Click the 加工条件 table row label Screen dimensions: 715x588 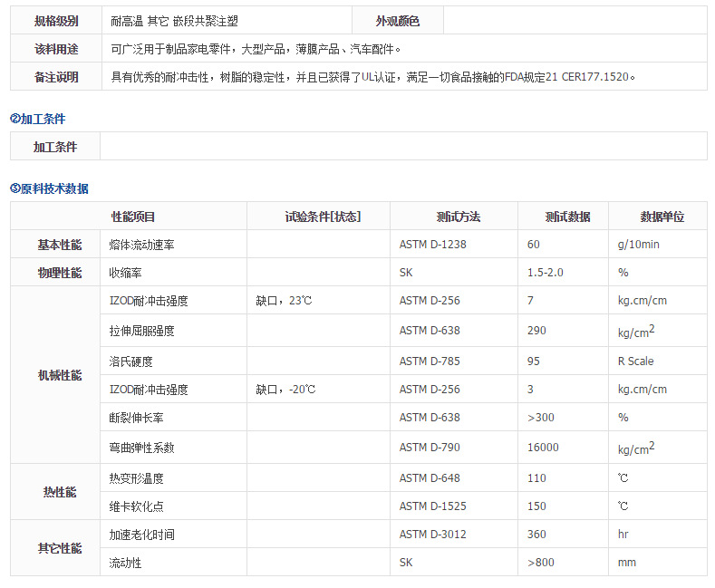point(55,146)
